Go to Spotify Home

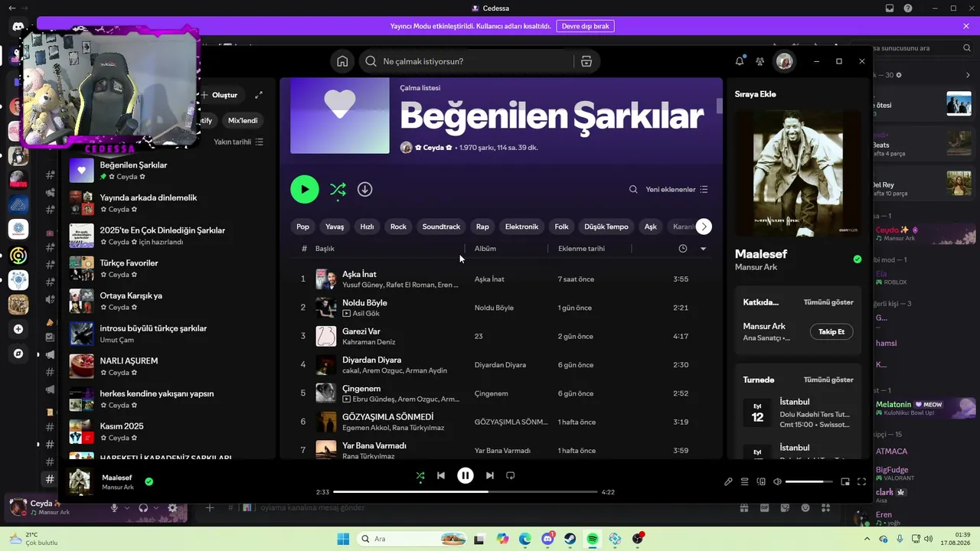point(342,61)
